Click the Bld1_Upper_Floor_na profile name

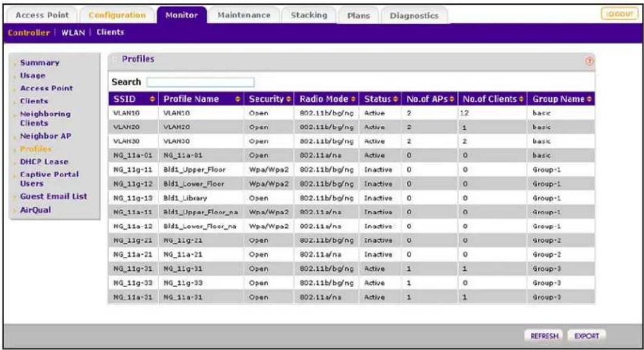point(200,212)
